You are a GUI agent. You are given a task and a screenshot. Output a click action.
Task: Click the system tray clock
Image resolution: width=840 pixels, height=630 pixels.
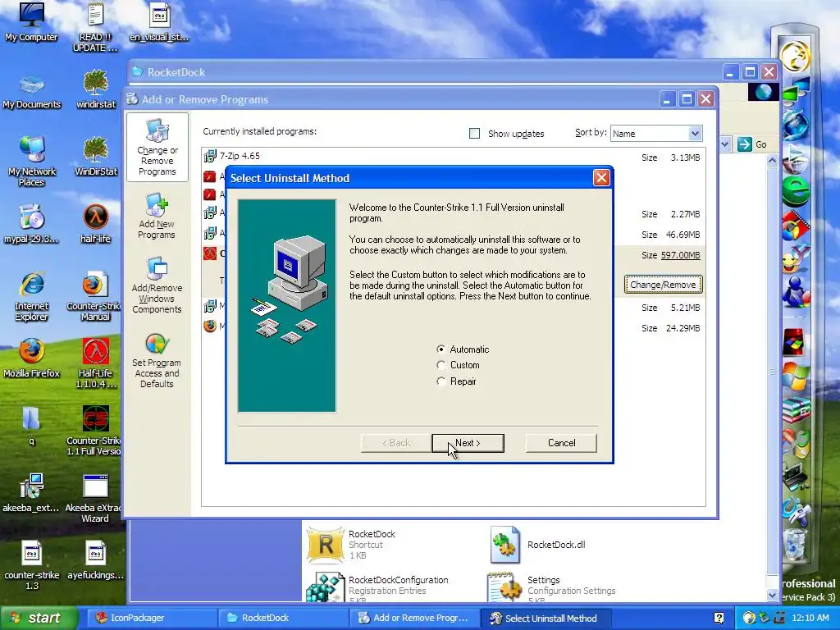[x=810, y=618]
